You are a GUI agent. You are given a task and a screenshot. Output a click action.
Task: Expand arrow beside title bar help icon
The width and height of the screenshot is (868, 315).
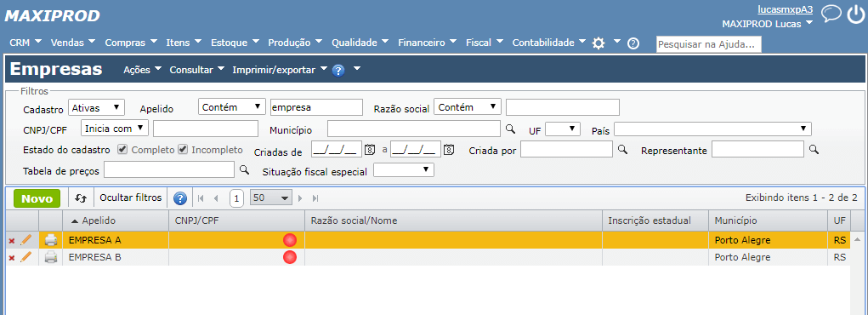coord(357,69)
